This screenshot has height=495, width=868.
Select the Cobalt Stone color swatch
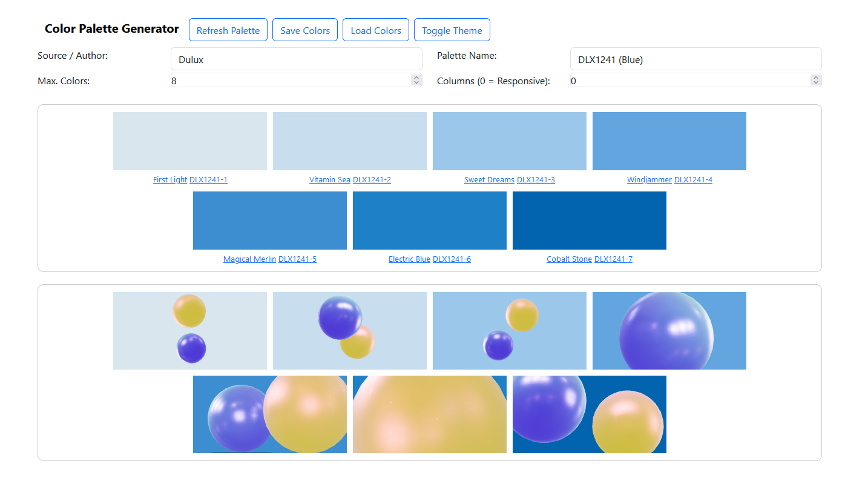pyautogui.click(x=590, y=221)
